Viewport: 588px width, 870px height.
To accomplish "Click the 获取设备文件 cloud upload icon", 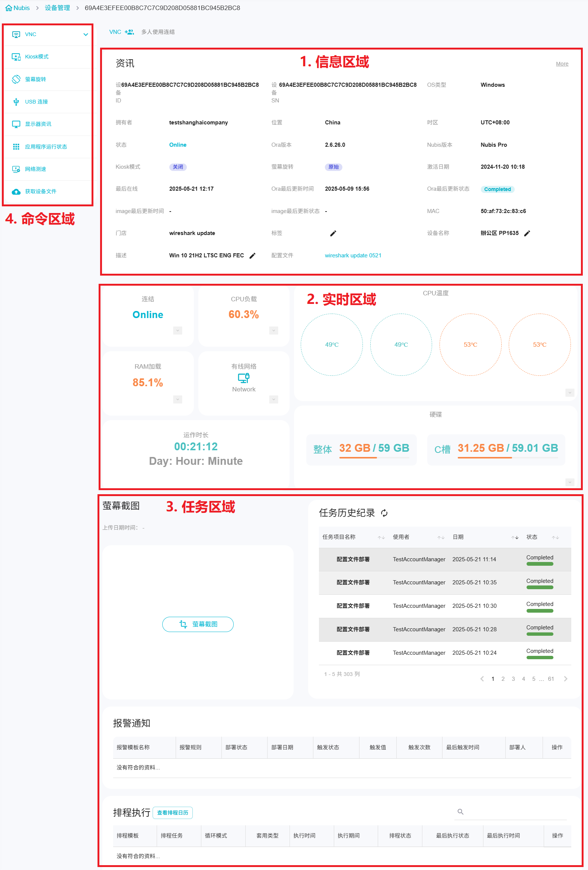I will tap(16, 192).
